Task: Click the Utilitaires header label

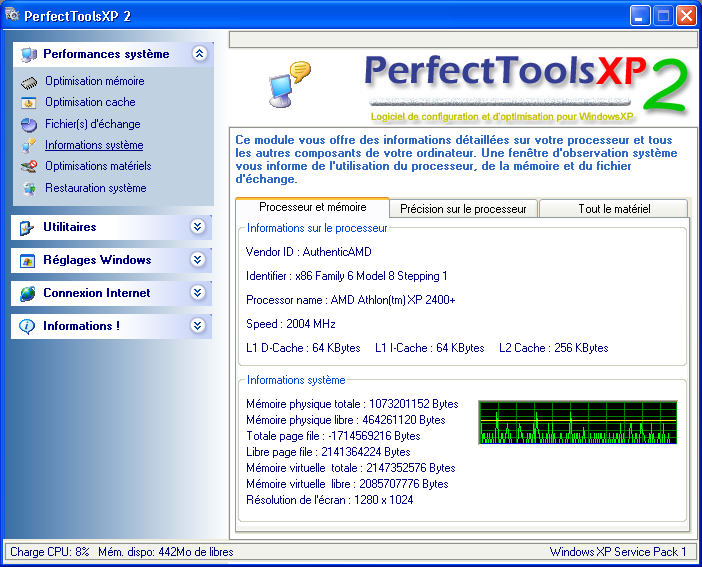Action: 69,227
